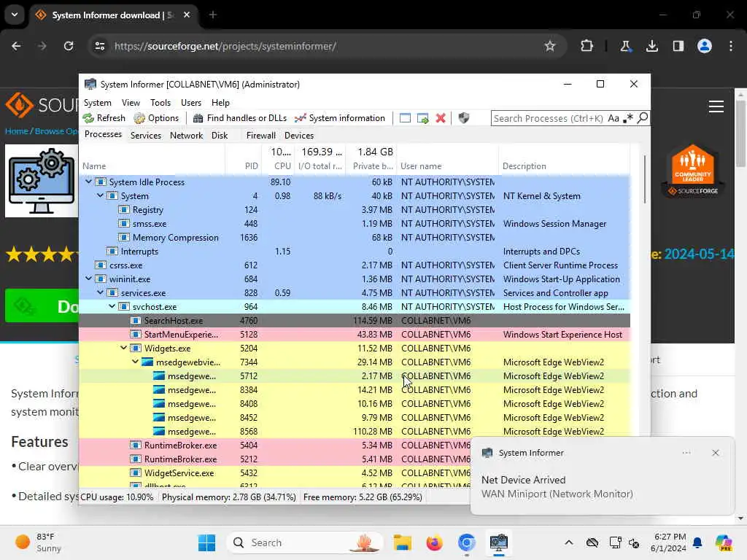Screen dimensions: 747x560
Task: Switch to the Devices tab
Action: [x=299, y=135]
